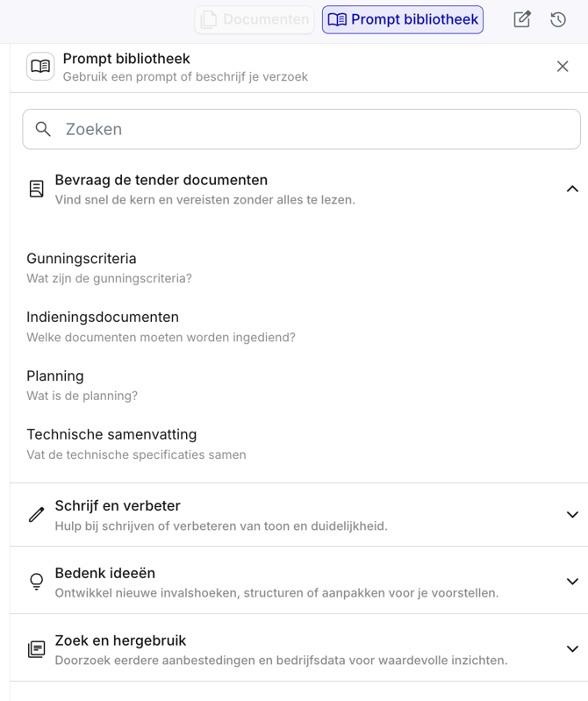Click the lightbulb icon for Bedenk ideeën
The width and height of the screenshot is (588, 701).
[36, 582]
